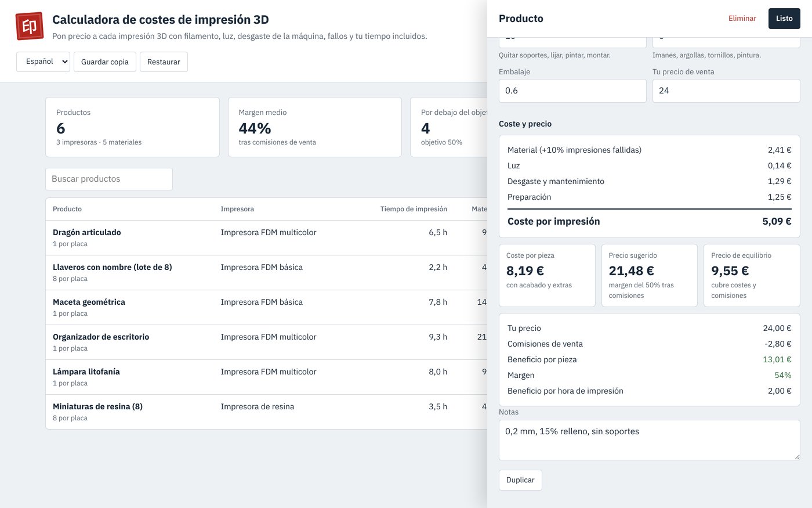Click the Margen medio summary card
Image resolution: width=812 pixels, height=508 pixels.
click(315, 127)
